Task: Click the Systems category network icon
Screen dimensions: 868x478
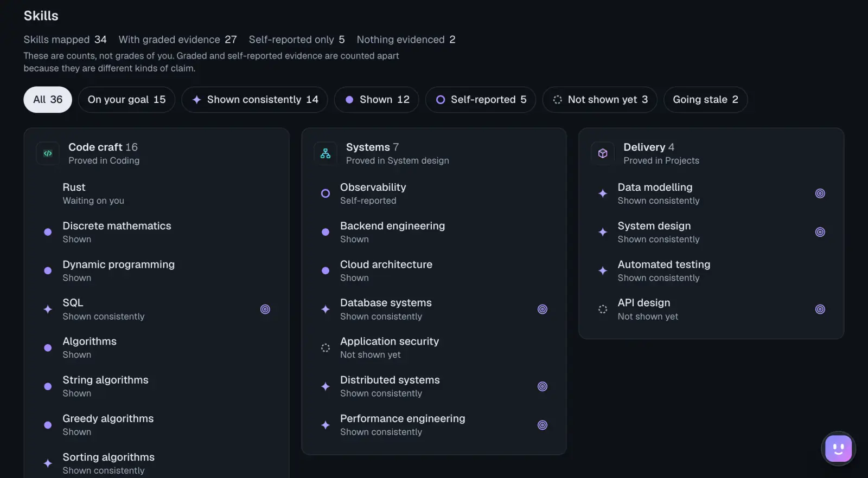Action: (325, 153)
